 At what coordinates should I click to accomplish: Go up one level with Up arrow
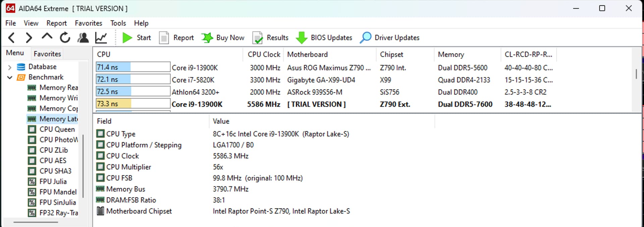[47, 37]
